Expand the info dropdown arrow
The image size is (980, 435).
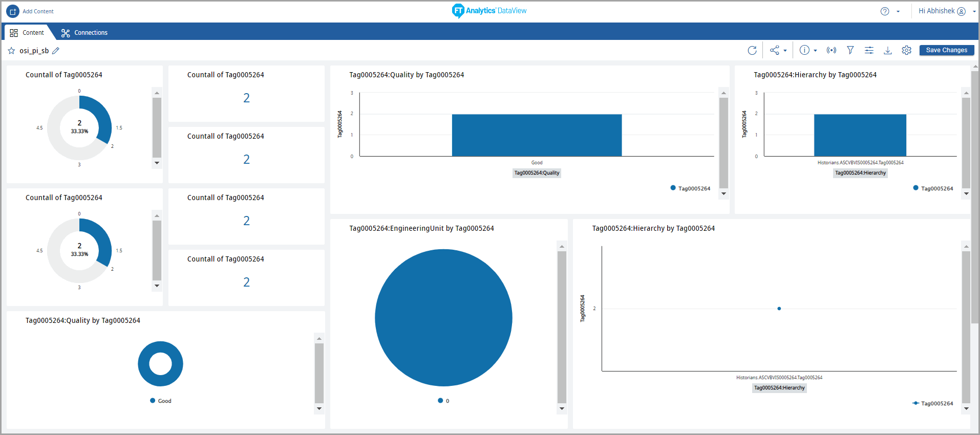pyautogui.click(x=815, y=51)
